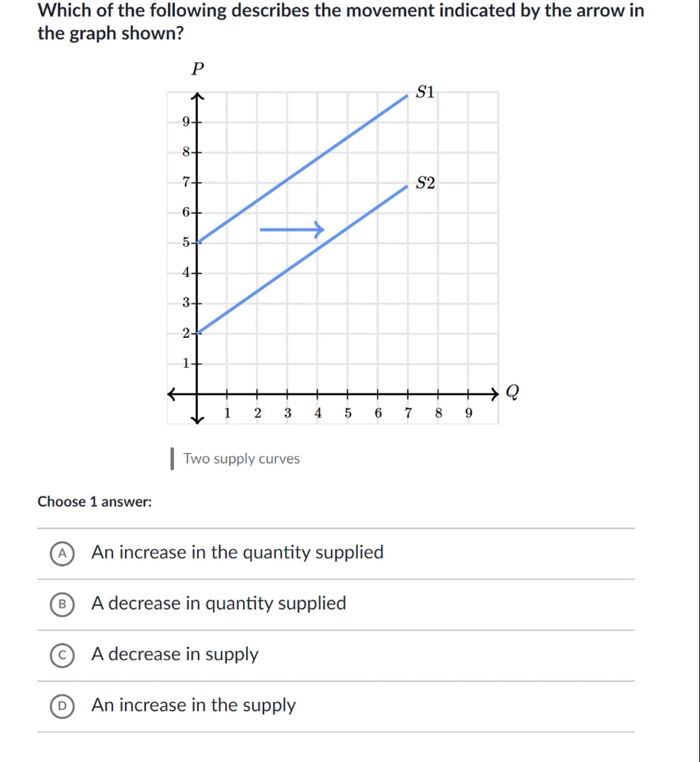Image resolution: width=700 pixels, height=762 pixels.
Task: Click the S2 curve label
Action: (425, 183)
